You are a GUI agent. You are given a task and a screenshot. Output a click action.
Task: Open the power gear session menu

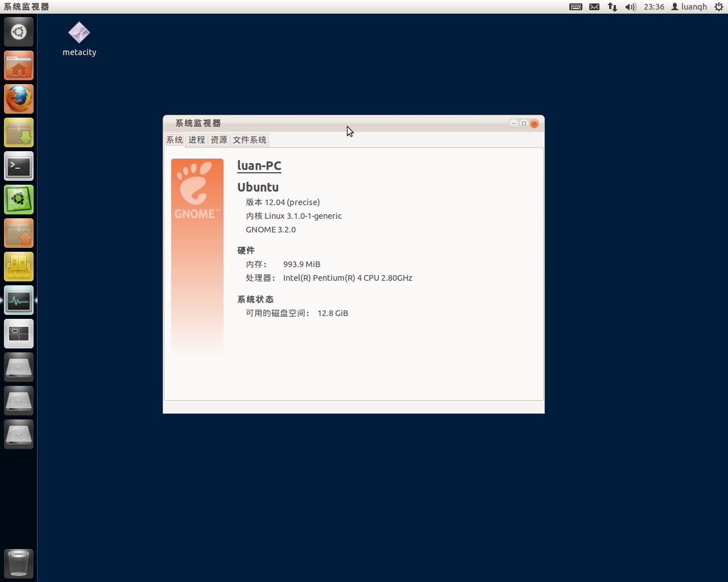719,7
